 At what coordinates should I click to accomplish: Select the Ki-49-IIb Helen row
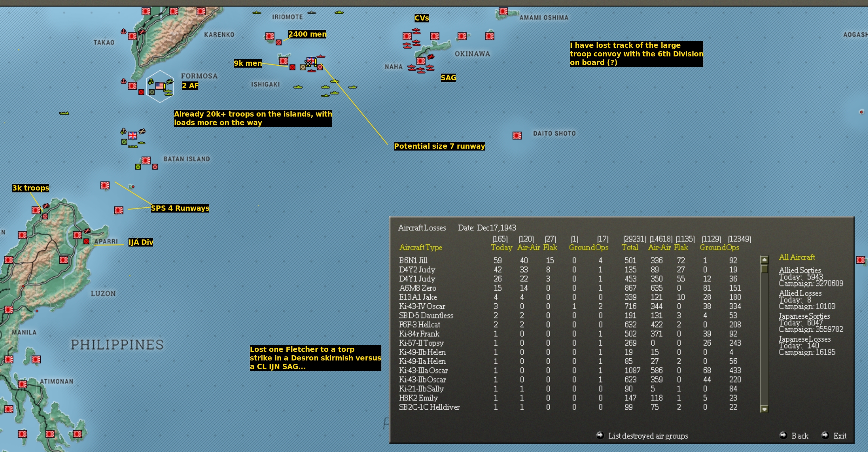click(570, 352)
